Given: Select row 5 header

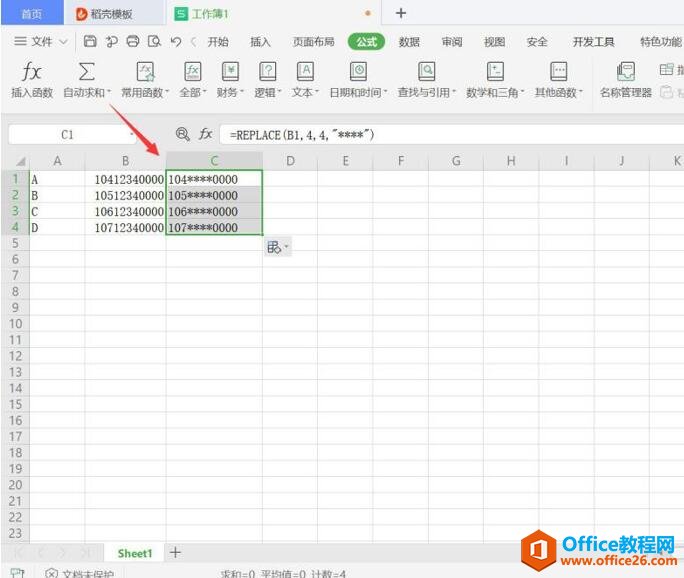Looking at the screenshot, I should point(15,243).
